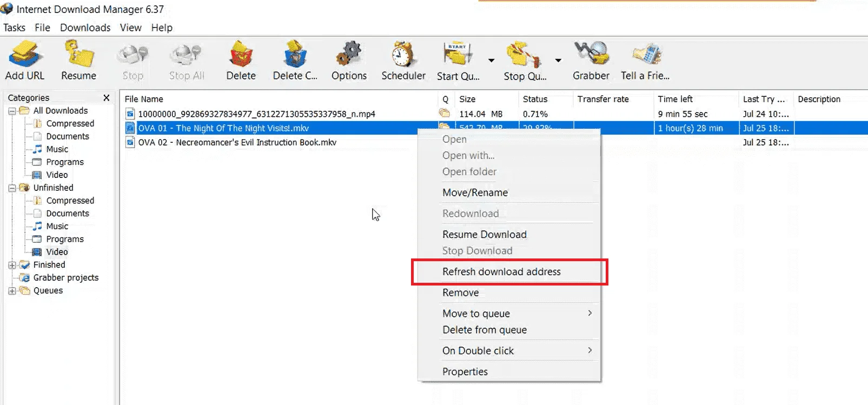Collapse the Unfinished tree node
Image resolution: width=868 pixels, height=405 pixels.
click(x=12, y=189)
